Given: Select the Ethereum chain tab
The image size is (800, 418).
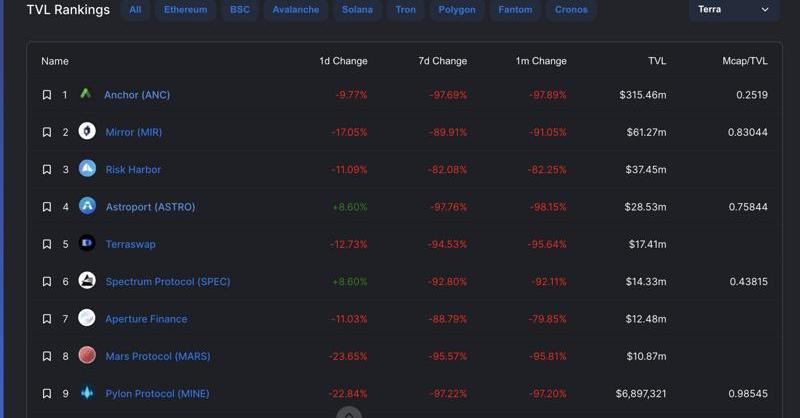Looking at the screenshot, I should tap(185, 10).
